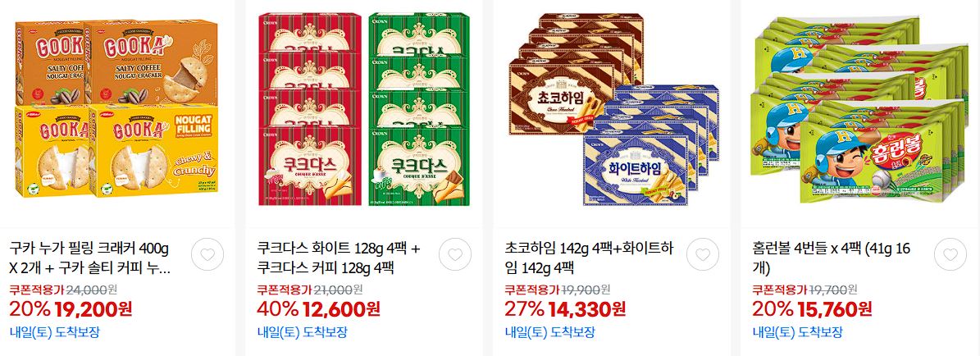
Task: Click heart icon for 구카 누가 필링 크래커
Action: point(207,254)
